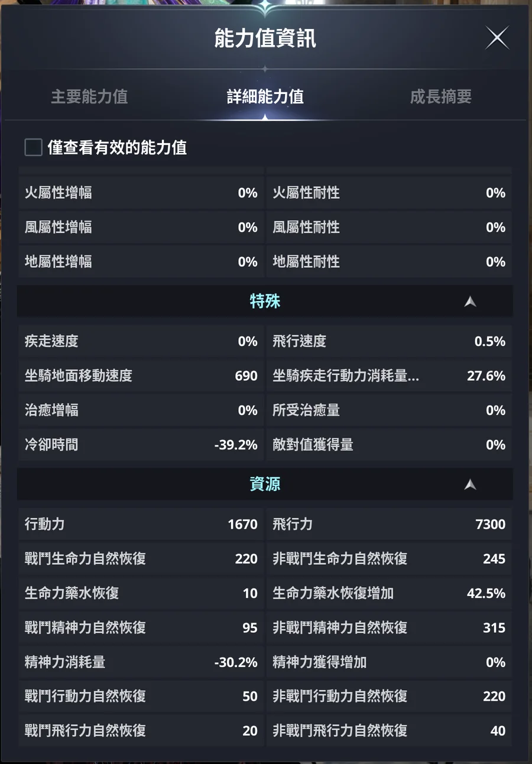The image size is (532, 764).
Task: Select the 詳細能力值 tab
Action: point(265,97)
